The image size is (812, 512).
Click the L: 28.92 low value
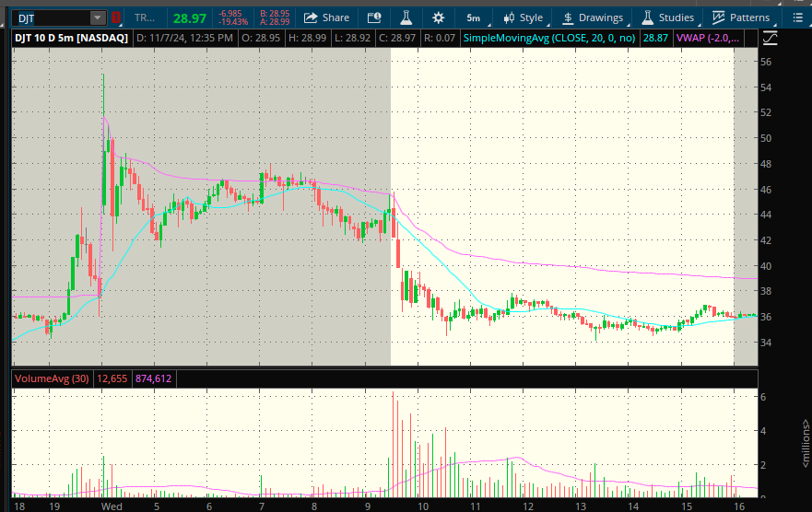tap(352, 38)
